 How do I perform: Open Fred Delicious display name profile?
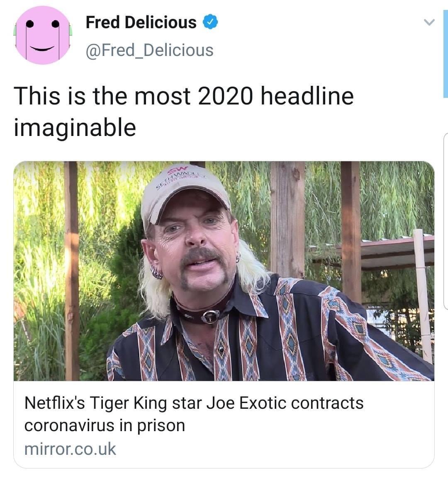(141, 22)
